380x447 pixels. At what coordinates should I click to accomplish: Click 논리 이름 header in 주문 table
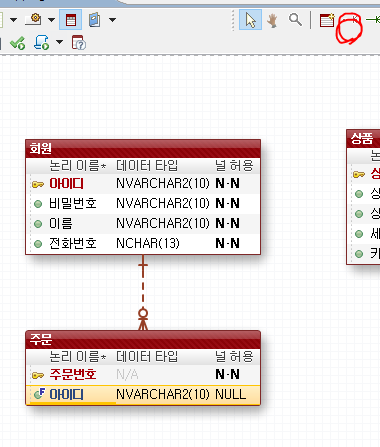click(77, 357)
